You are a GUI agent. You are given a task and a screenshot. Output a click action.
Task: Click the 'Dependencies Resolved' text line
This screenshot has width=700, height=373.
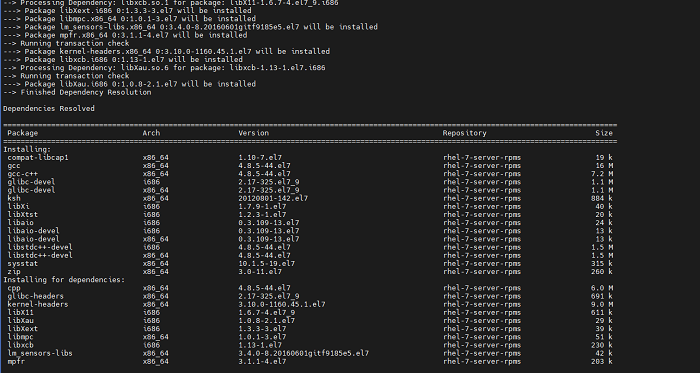coord(49,108)
